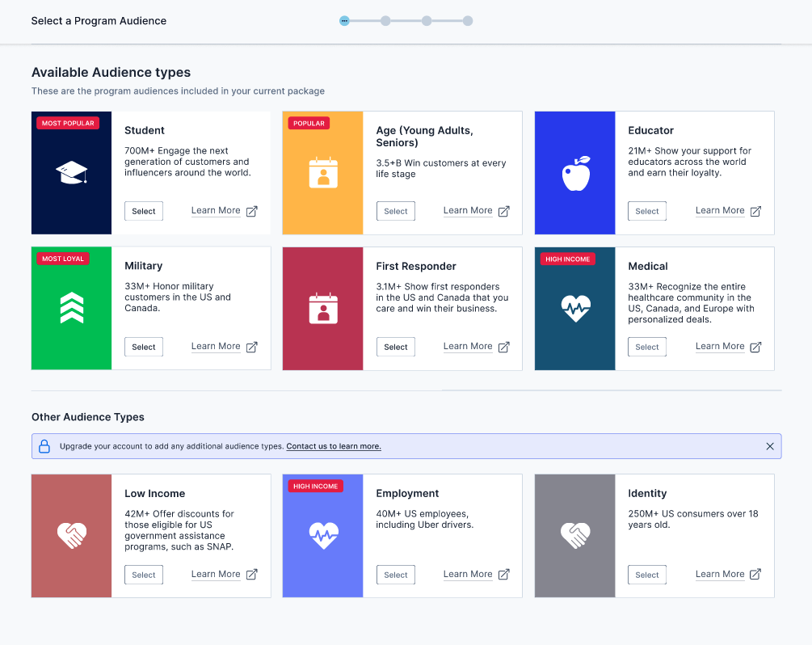
Task: Select the Military audience
Action: [144, 347]
